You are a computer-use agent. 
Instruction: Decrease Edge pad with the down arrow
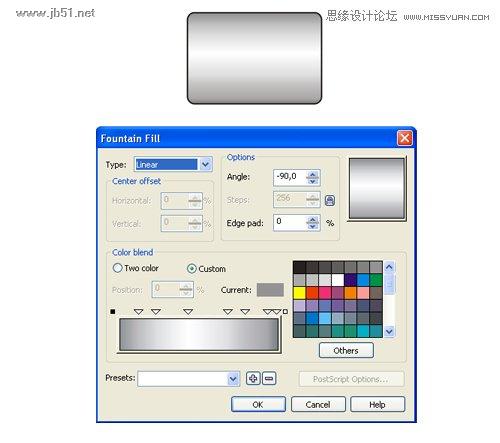coord(312,227)
